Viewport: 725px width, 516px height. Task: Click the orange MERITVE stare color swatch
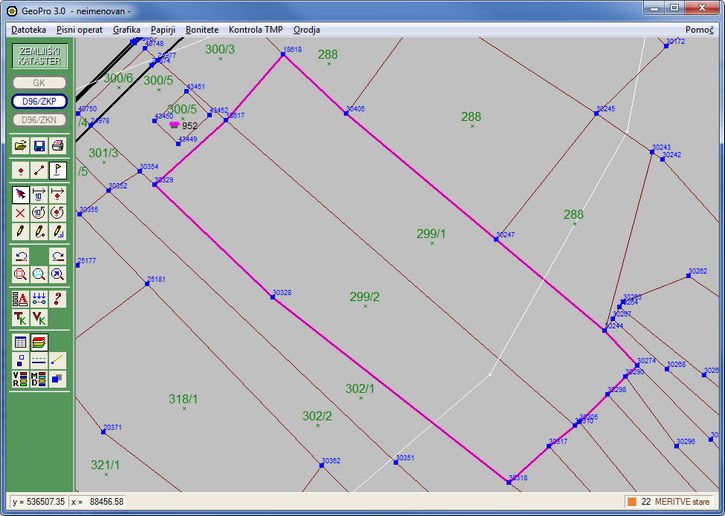tap(632, 501)
